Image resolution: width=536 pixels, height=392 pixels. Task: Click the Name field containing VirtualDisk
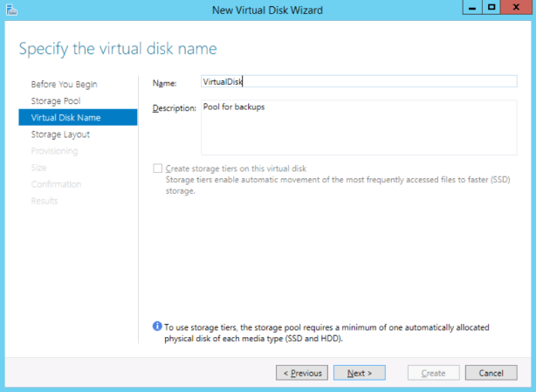click(x=358, y=82)
